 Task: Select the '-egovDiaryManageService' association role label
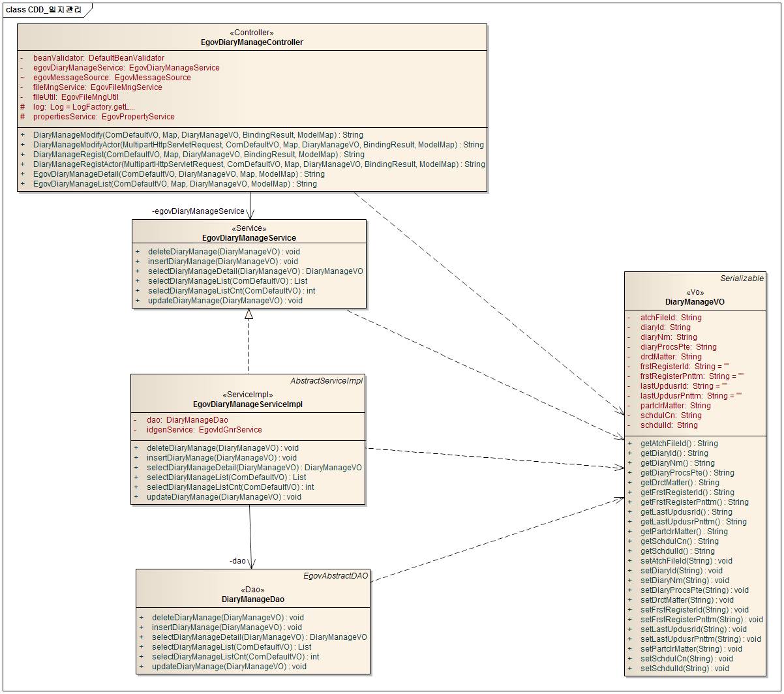pyautogui.click(x=198, y=211)
